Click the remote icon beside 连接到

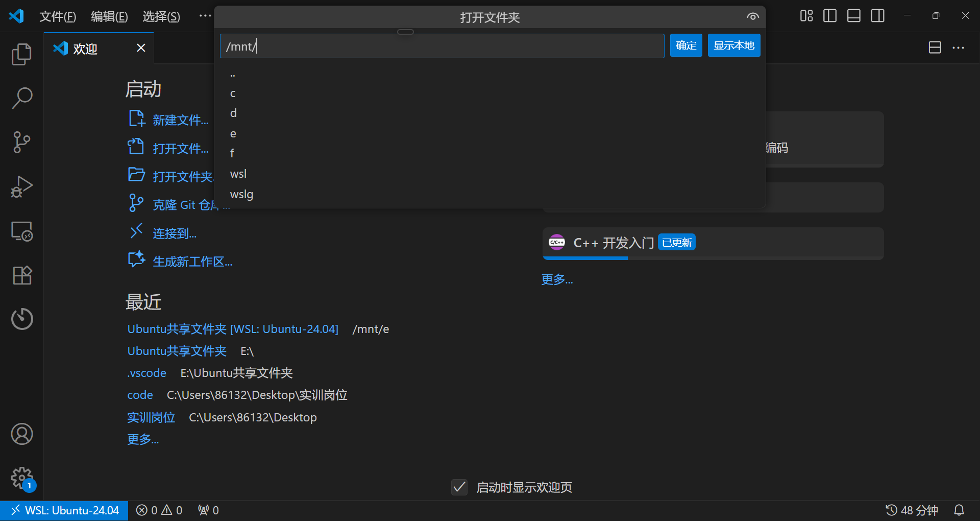click(136, 231)
